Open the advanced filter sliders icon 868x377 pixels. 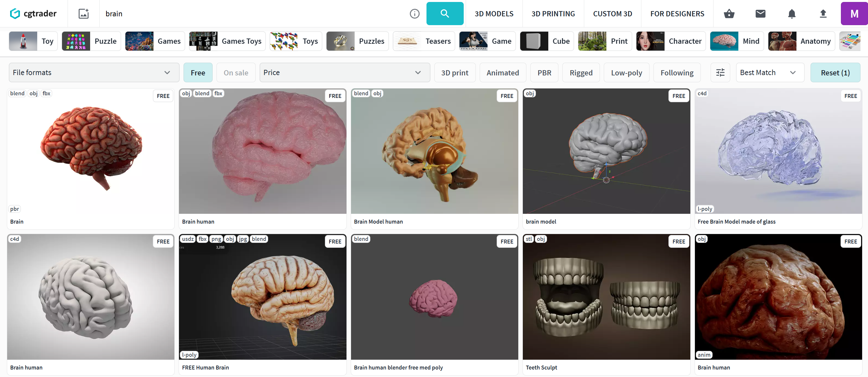(720, 72)
